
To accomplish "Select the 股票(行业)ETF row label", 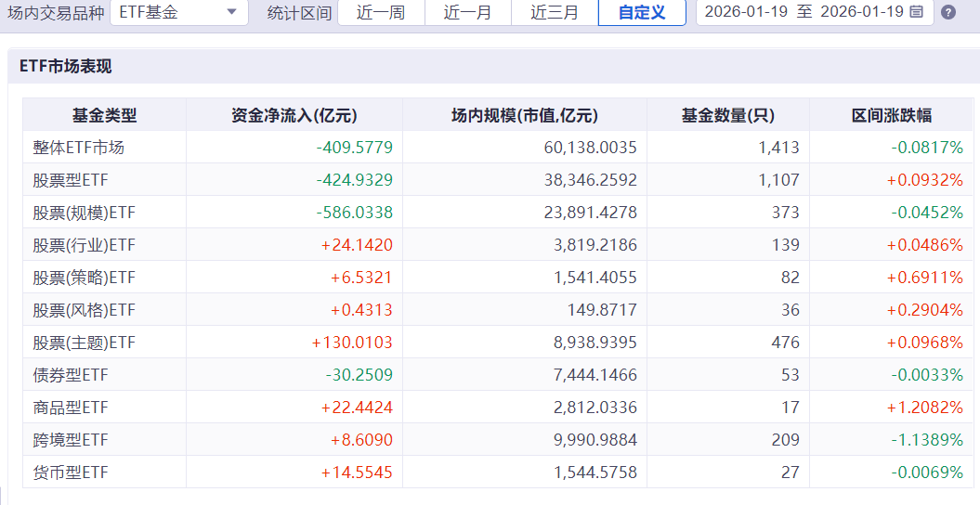I will click(85, 245).
